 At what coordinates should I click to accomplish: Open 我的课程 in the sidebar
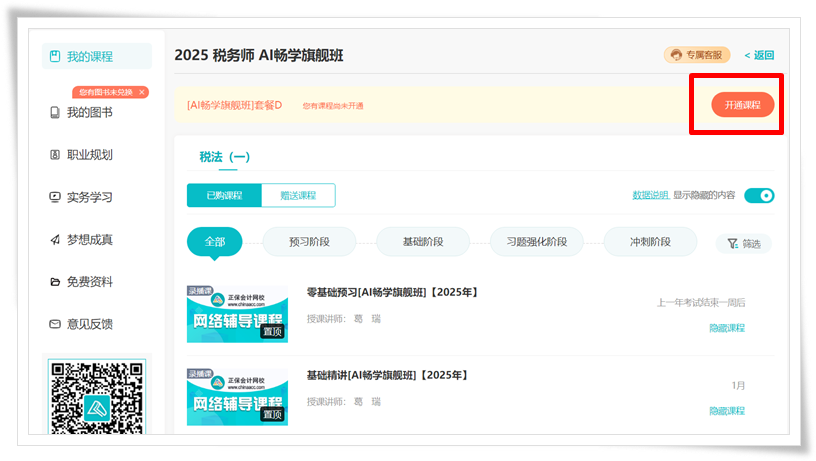(90, 56)
